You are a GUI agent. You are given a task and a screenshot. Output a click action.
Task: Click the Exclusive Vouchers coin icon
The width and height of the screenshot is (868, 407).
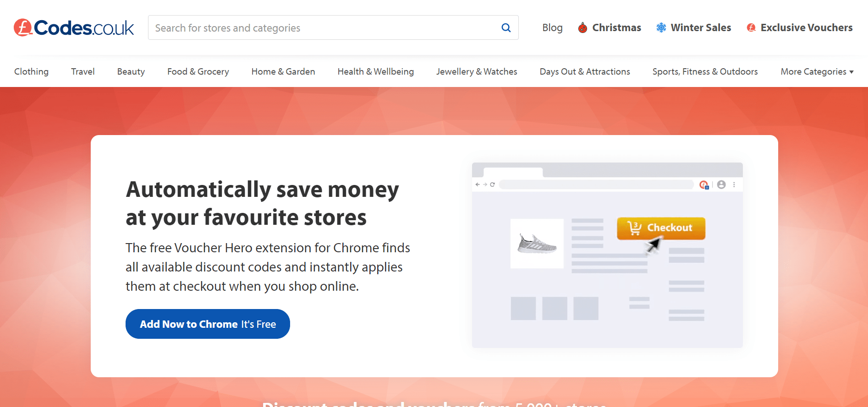(751, 27)
